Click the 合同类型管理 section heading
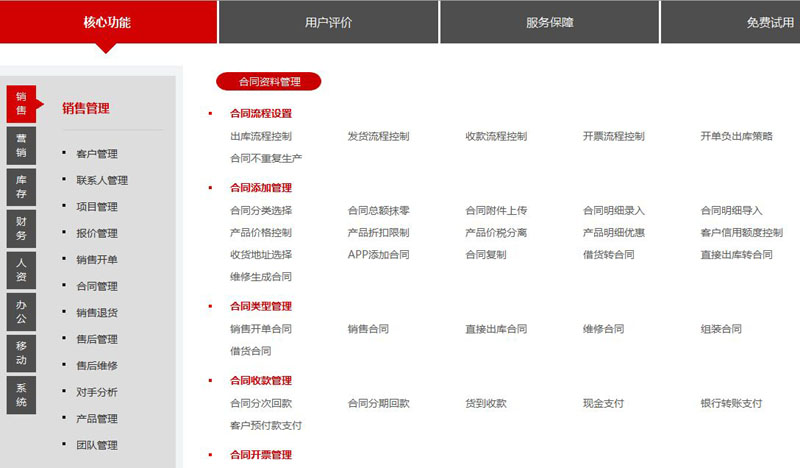Image resolution: width=800 pixels, height=468 pixels. pos(261,306)
